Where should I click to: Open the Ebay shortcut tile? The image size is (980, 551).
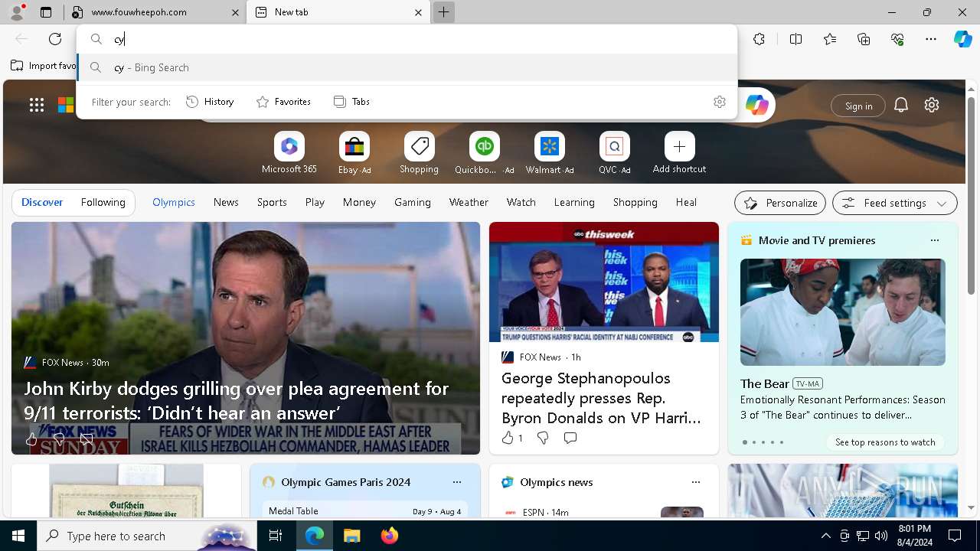coord(354,153)
